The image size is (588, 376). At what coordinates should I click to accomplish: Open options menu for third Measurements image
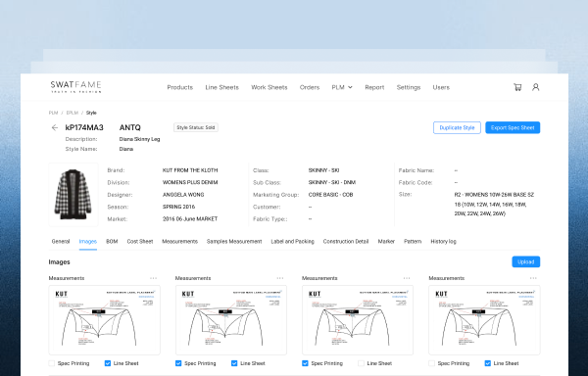pos(407,278)
